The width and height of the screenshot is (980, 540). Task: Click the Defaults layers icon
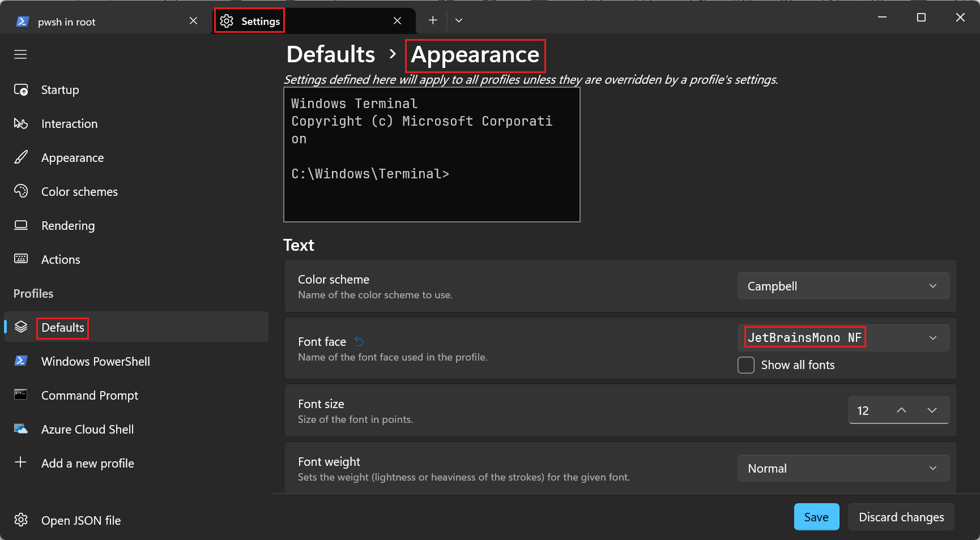tap(21, 327)
